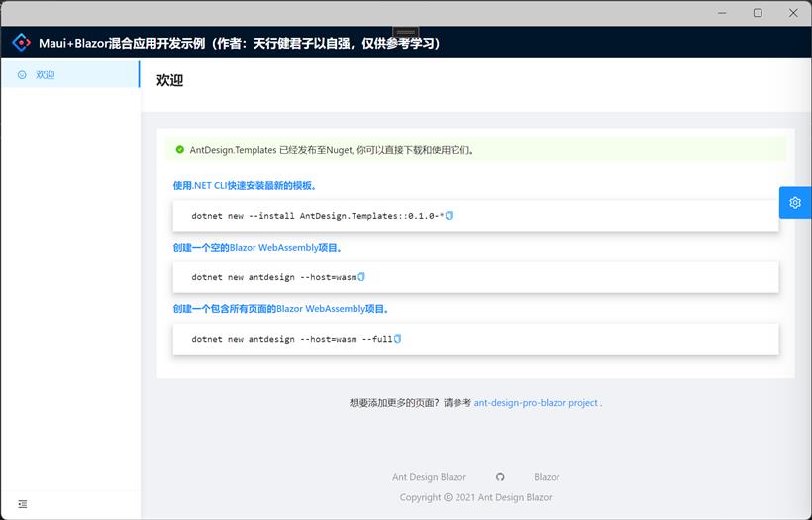
Task: Collapse the sidebar menu with fold icon
Action: pos(22,504)
